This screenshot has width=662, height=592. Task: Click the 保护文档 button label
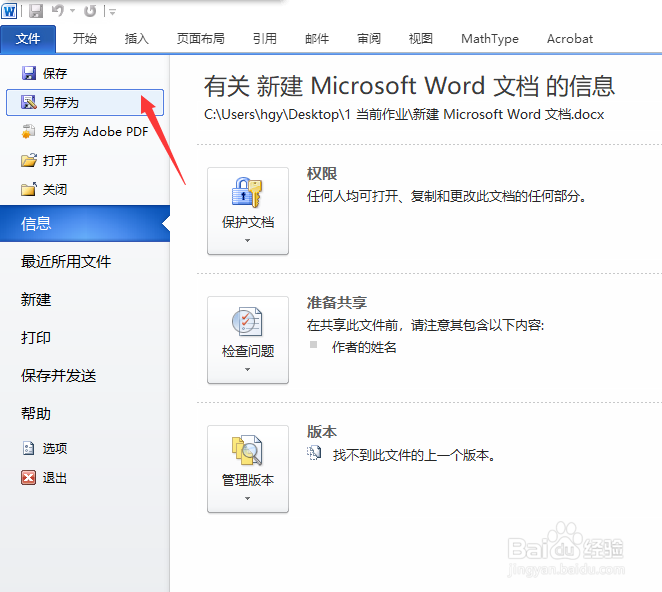tap(248, 222)
